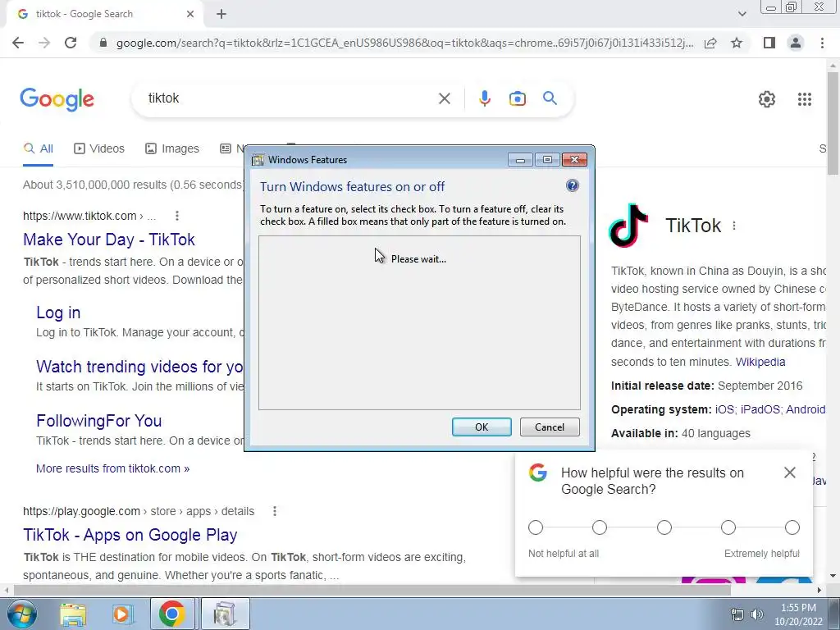This screenshot has height=630, width=840.
Task: Dismiss the Google feedback survey
Action: point(790,472)
